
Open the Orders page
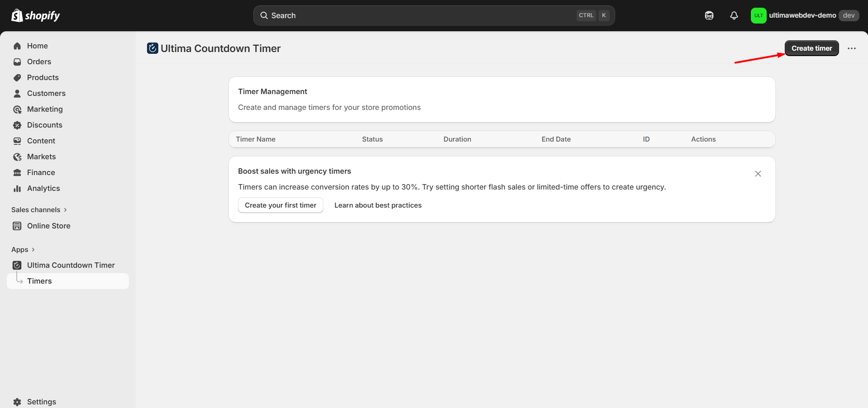(68, 62)
